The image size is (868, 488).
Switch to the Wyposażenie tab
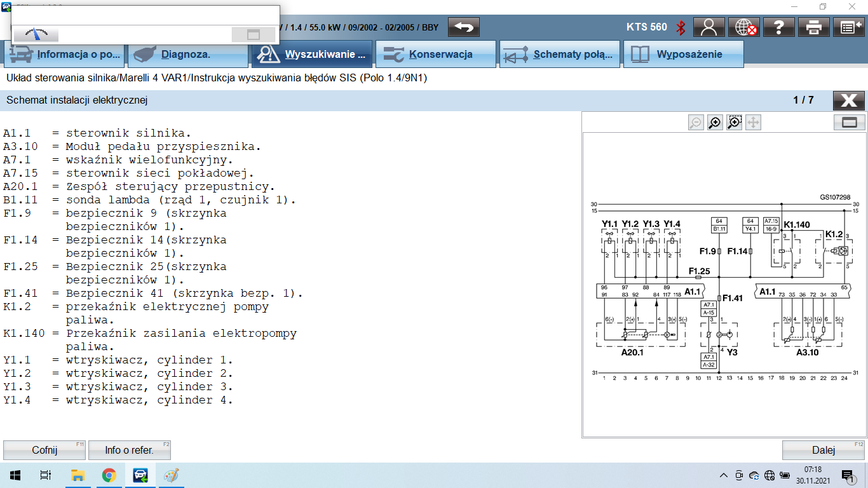click(684, 54)
